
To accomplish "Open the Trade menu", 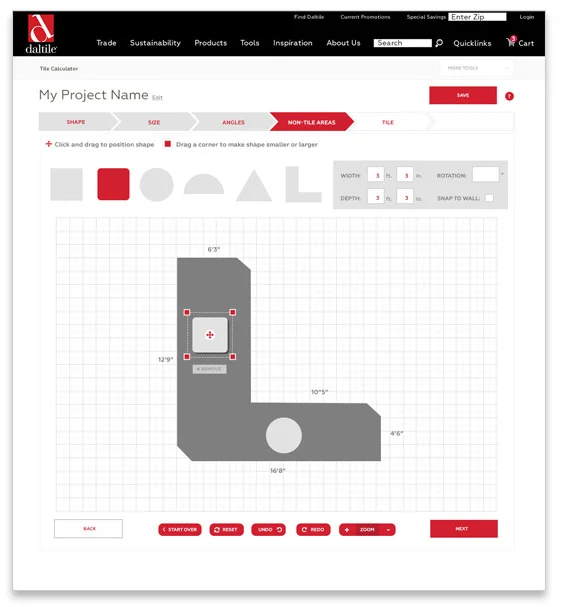I will tap(106, 43).
